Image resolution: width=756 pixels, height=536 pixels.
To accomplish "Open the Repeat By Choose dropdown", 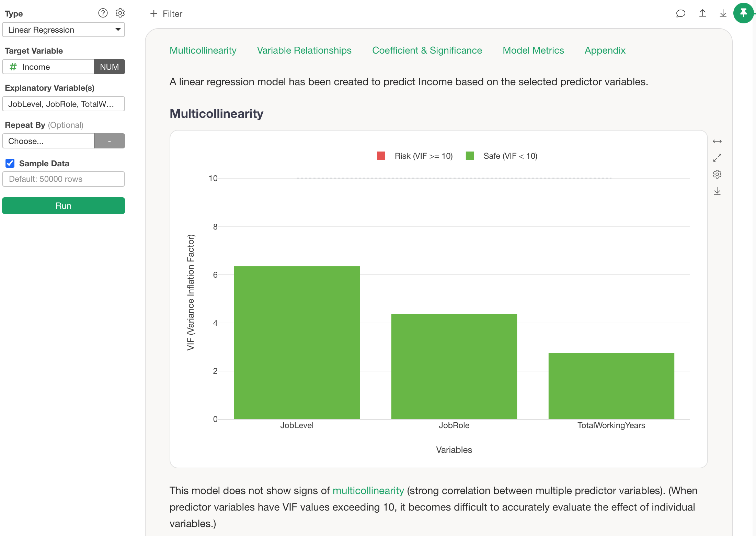I will 48,141.
